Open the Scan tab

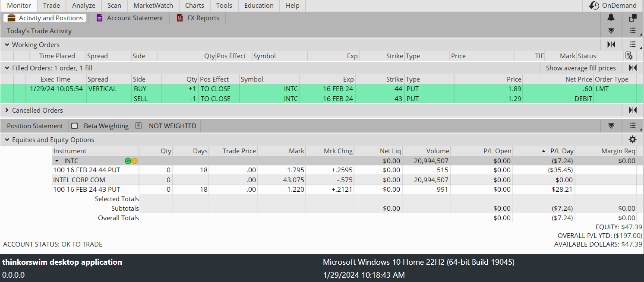114,6
